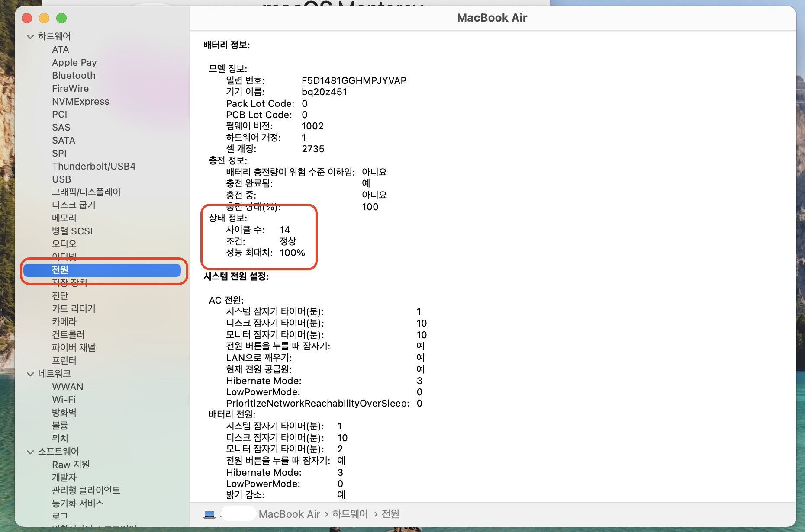Select PCI in the sidebar
The image size is (805, 532).
60,114
